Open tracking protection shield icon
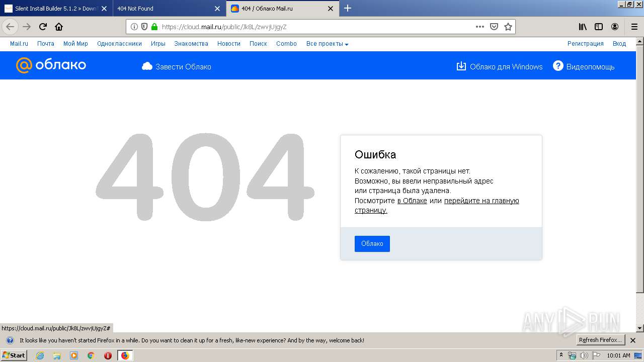The width and height of the screenshot is (644, 362). coord(144,27)
